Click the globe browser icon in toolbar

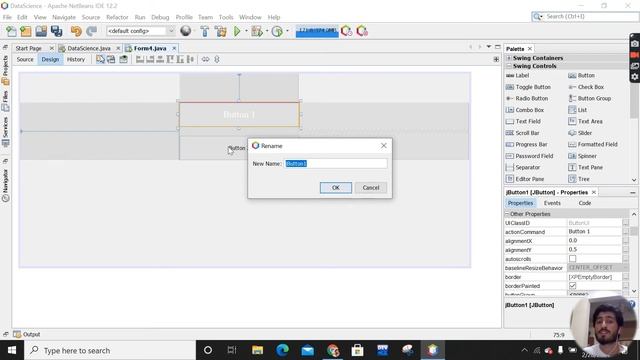186,31
